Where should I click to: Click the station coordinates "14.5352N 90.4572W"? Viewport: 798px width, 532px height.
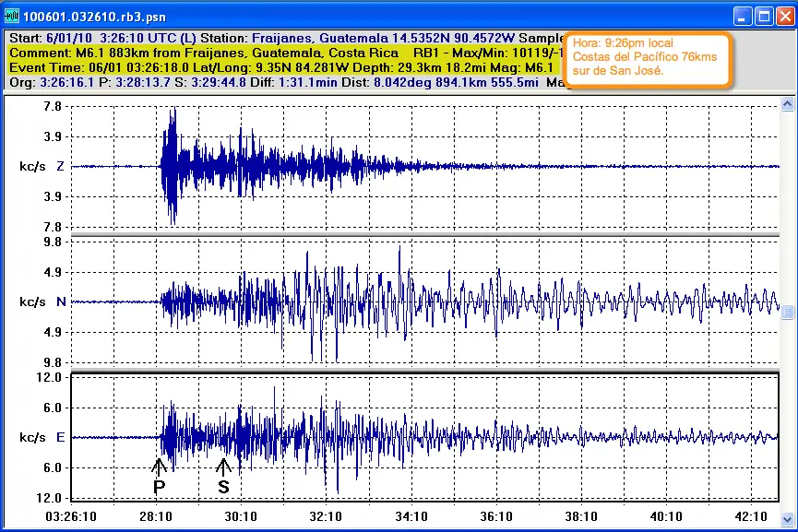[x=454, y=38]
